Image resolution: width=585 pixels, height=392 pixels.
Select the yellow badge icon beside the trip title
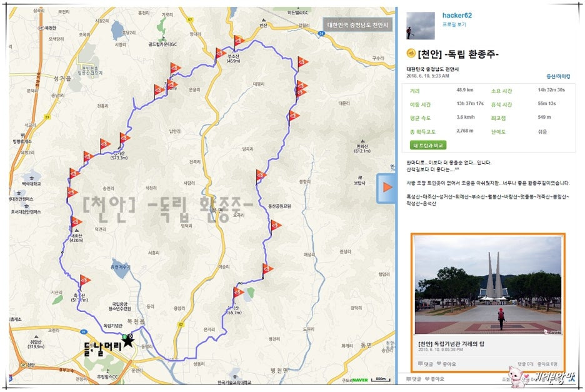point(411,53)
